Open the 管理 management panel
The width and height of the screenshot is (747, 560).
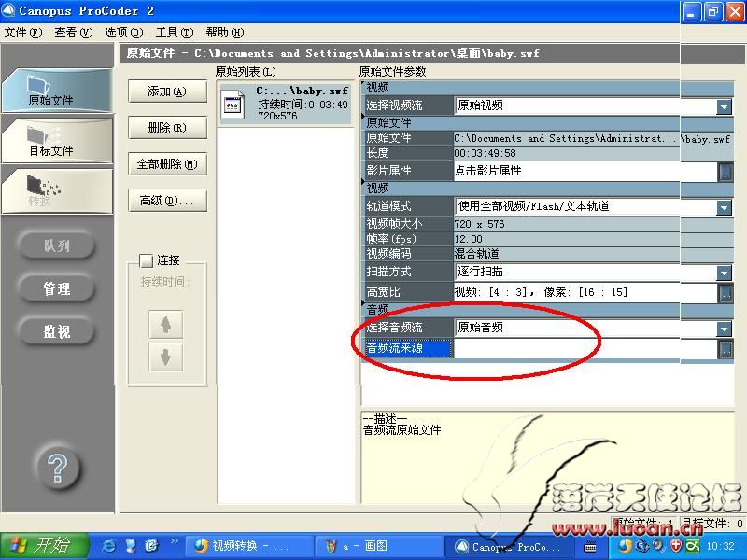tap(57, 288)
